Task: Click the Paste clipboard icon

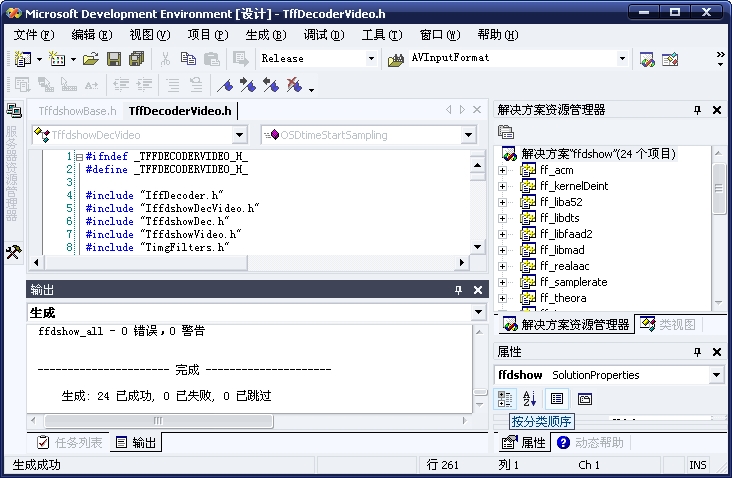Action: click(211, 59)
